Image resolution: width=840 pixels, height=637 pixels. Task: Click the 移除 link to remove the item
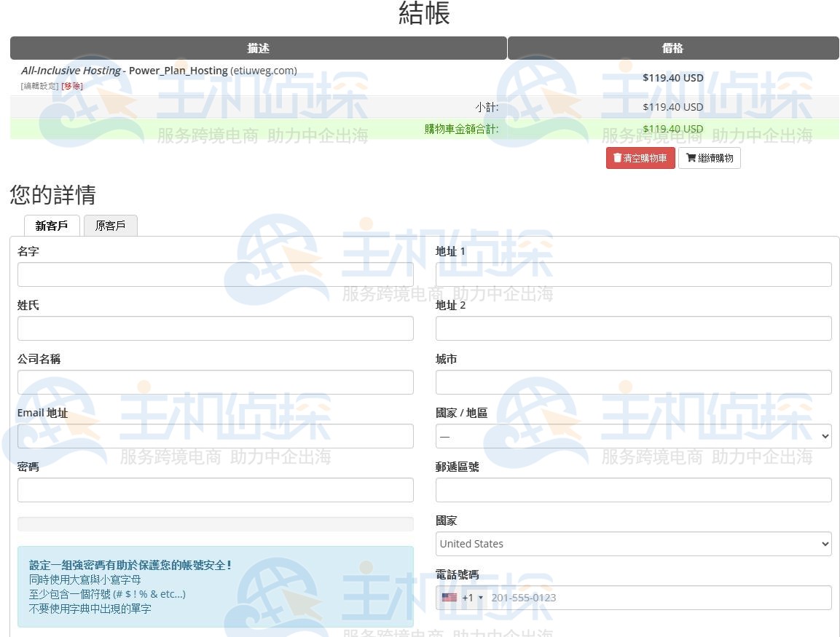click(x=71, y=85)
